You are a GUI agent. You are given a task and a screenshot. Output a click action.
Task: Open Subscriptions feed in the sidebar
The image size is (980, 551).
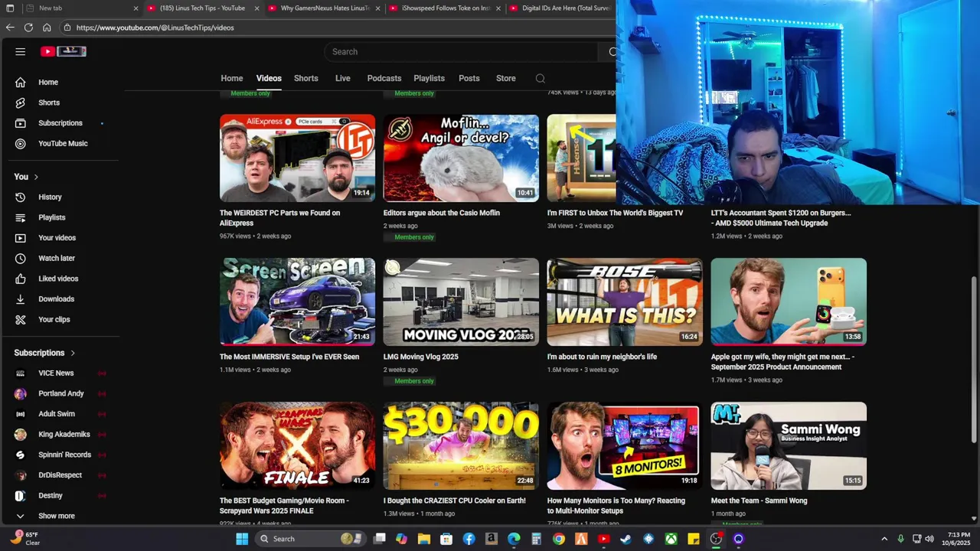point(61,123)
